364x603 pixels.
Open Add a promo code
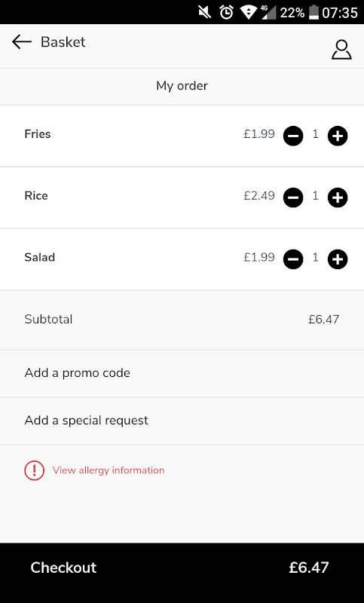pos(182,373)
